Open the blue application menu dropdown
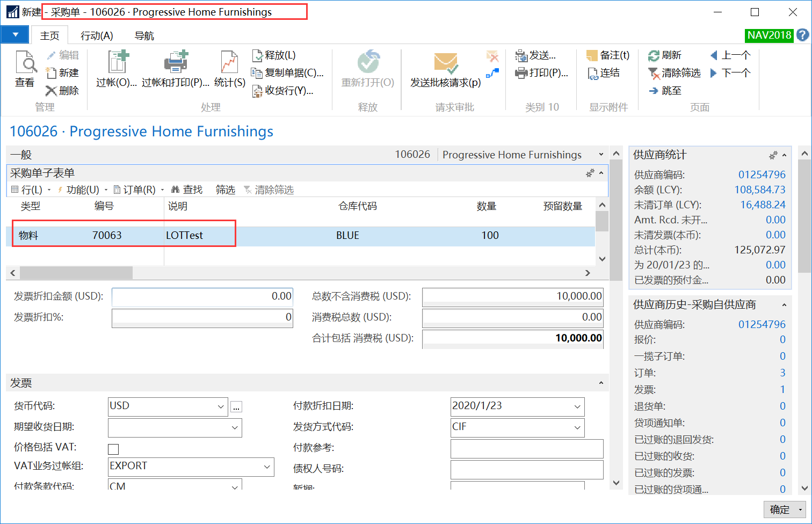Screen dimensions: 812x524 (x=16, y=35)
